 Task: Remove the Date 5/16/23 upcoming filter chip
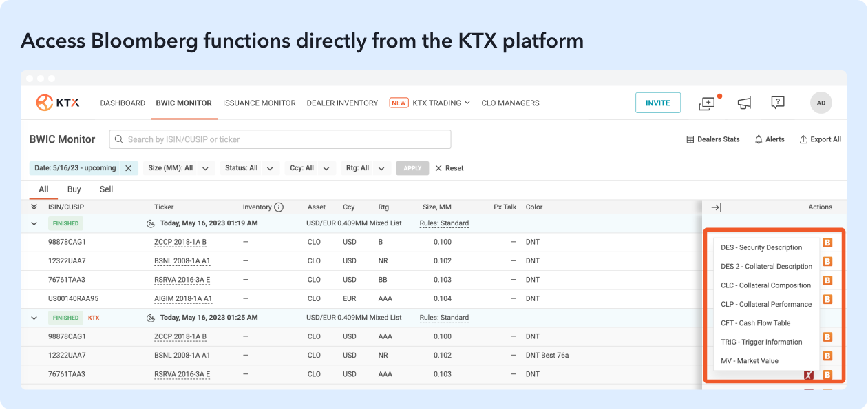[x=128, y=168]
